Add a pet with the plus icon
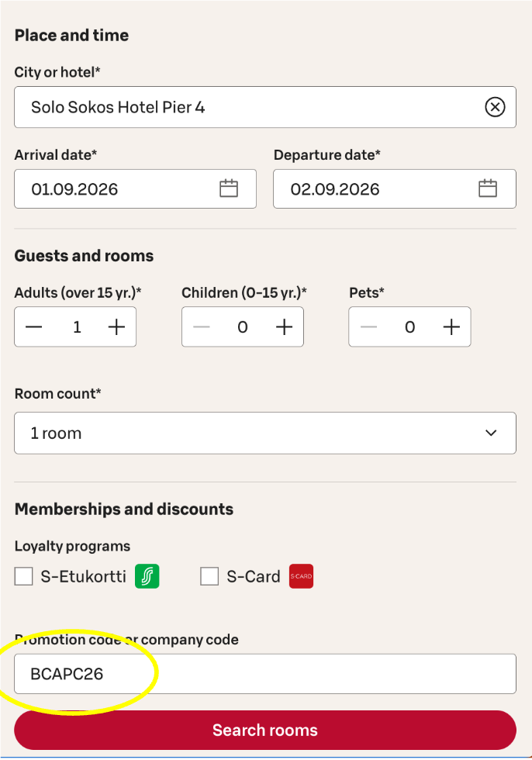 click(x=451, y=327)
